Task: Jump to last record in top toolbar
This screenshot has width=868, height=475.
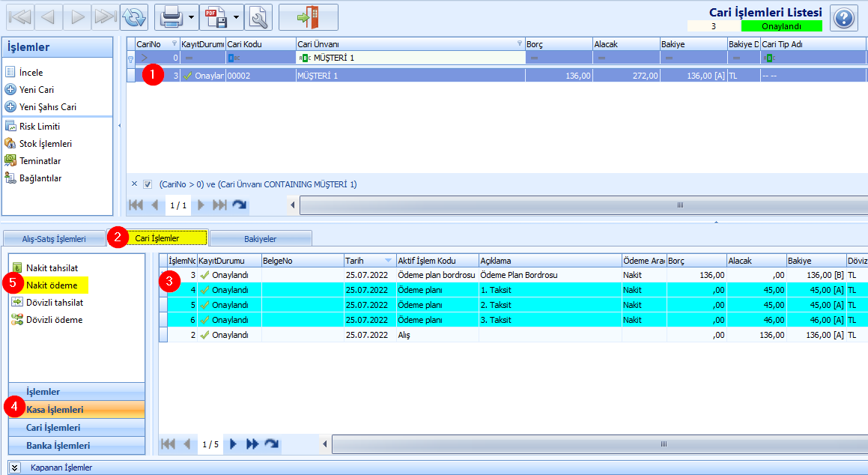Action: point(105,17)
